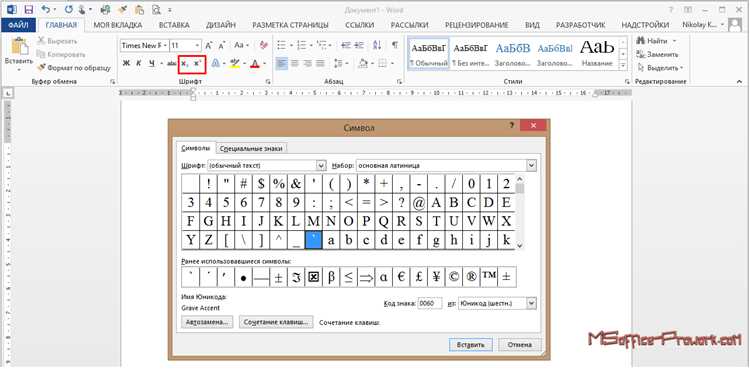Sort text with the A-Z button
Viewport: 750px width, 369px height.
[x=377, y=45]
